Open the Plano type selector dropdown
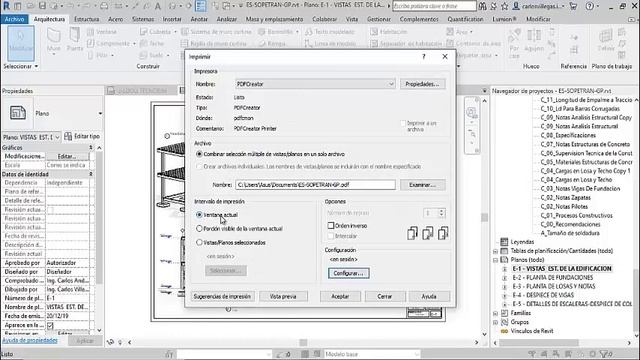This screenshot has height=360, width=640. [x=100, y=113]
